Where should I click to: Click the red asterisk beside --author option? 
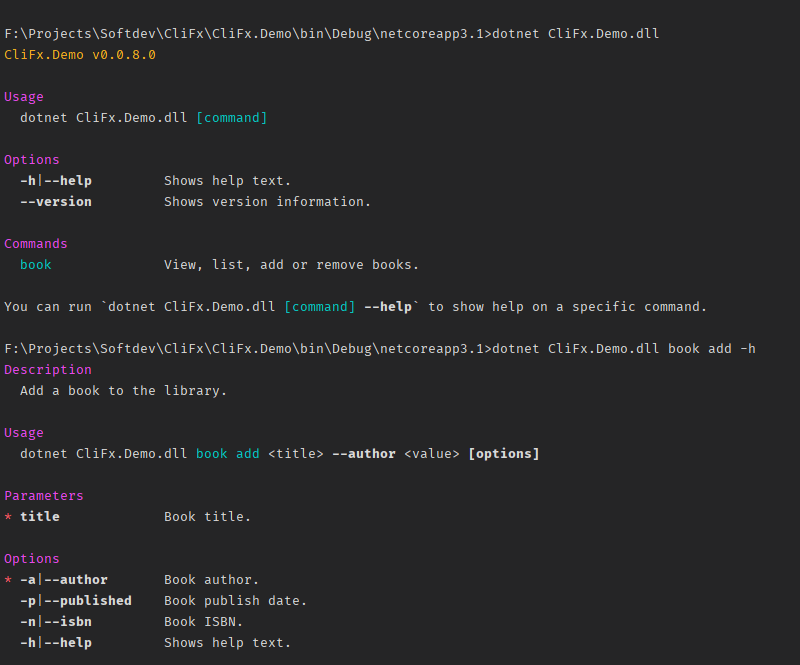click(x=8, y=580)
